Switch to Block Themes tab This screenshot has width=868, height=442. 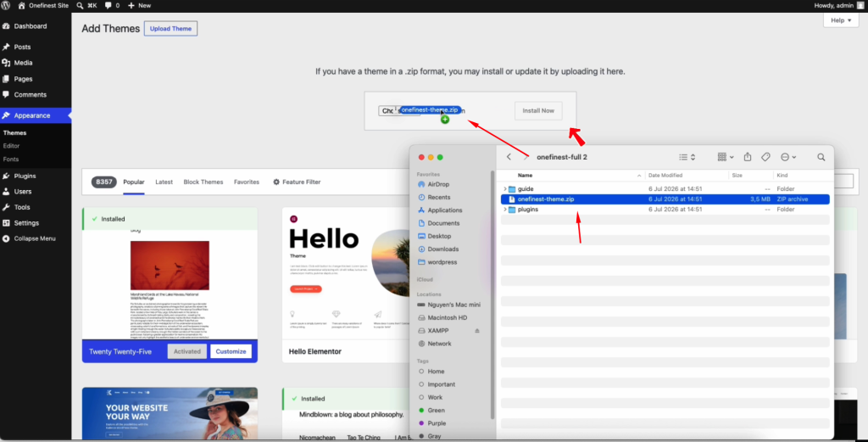tap(203, 182)
